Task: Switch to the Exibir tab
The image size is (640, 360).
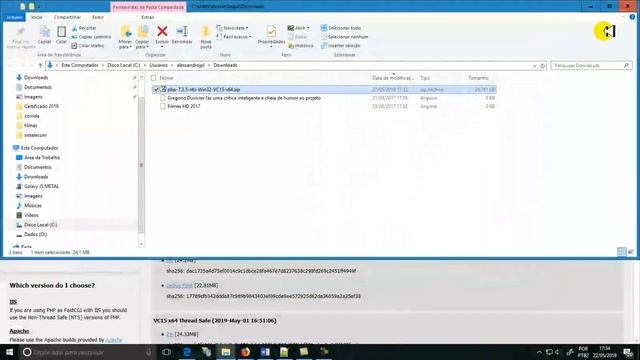Action: (x=98, y=17)
